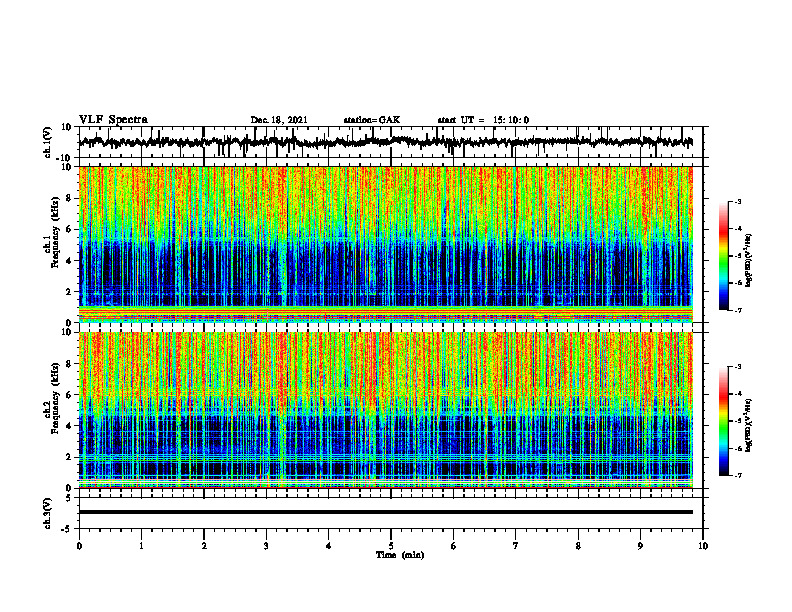Click the "-7" label on ch.1 color bar
Viewport: 792px width, 612px height.
point(738,310)
